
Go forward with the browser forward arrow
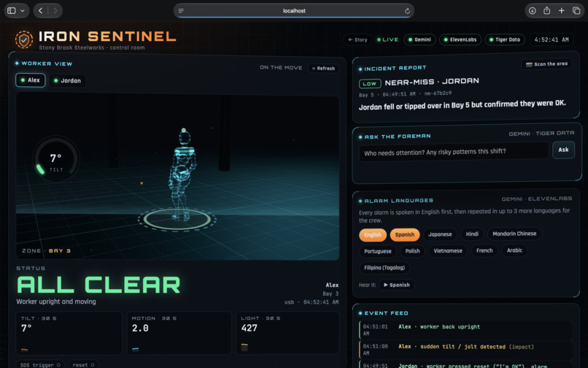tap(55, 10)
